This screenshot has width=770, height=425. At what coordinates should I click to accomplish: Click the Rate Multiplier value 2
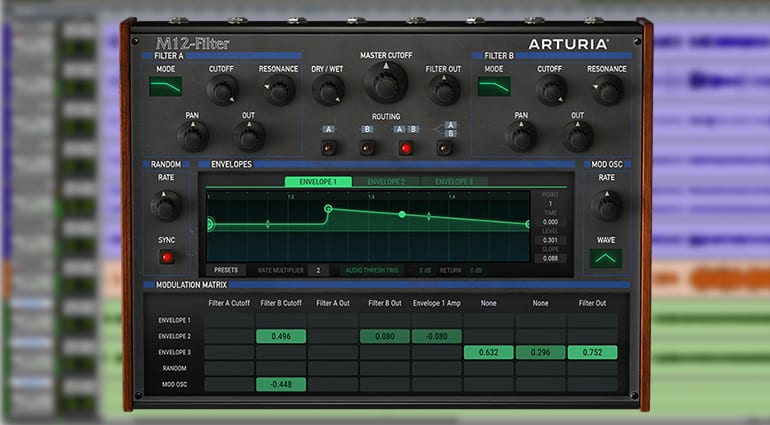(318, 270)
